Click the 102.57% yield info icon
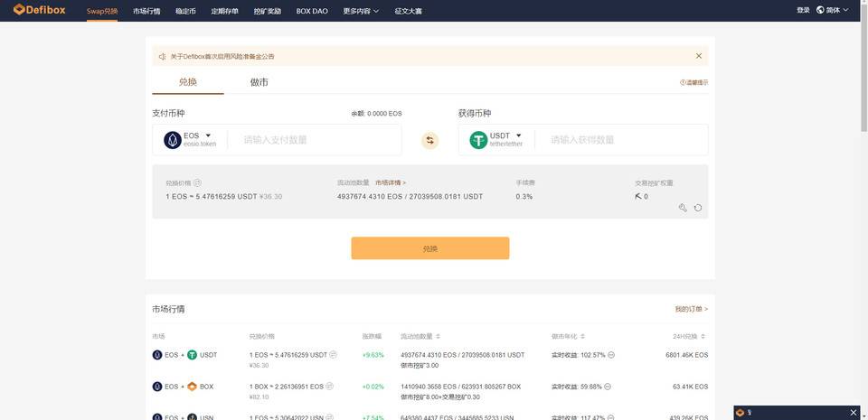868x420 pixels. 611,355
